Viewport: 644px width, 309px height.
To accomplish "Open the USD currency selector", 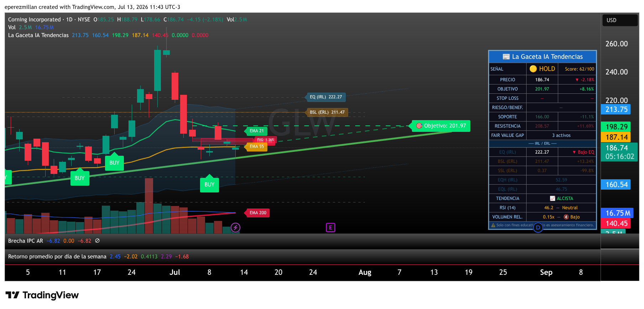I will point(620,20).
